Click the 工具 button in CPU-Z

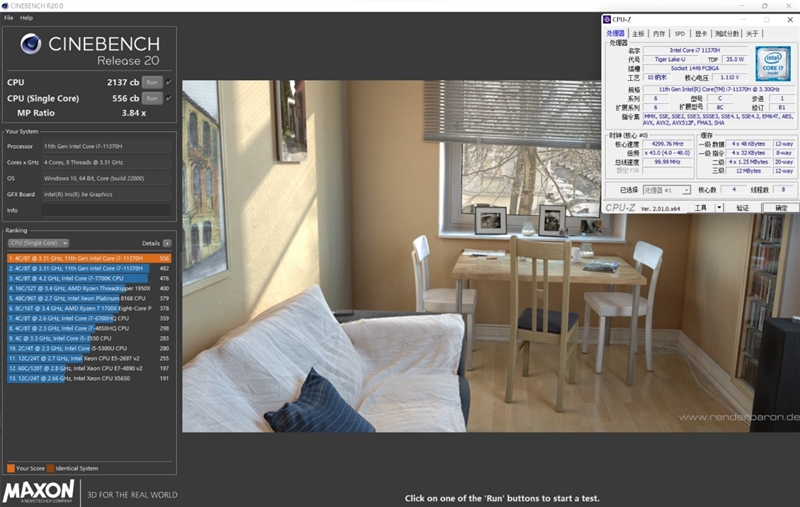coord(701,208)
